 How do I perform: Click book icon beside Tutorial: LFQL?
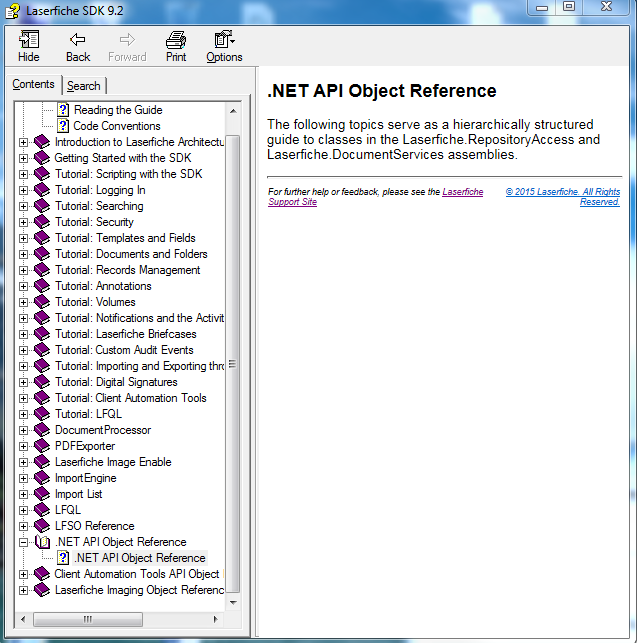(42, 413)
